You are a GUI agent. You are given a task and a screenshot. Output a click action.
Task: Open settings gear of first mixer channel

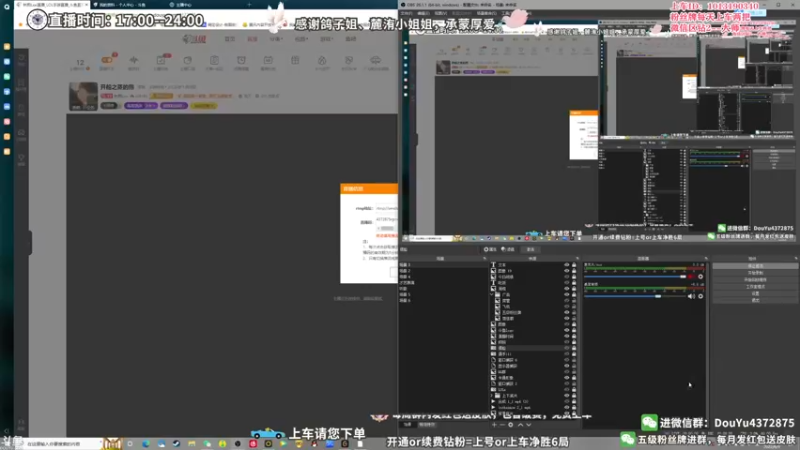pos(701,277)
